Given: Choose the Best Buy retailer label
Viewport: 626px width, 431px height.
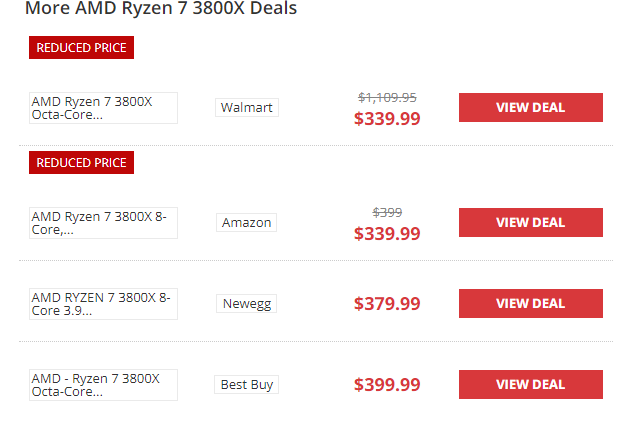Looking at the screenshot, I should (247, 385).
